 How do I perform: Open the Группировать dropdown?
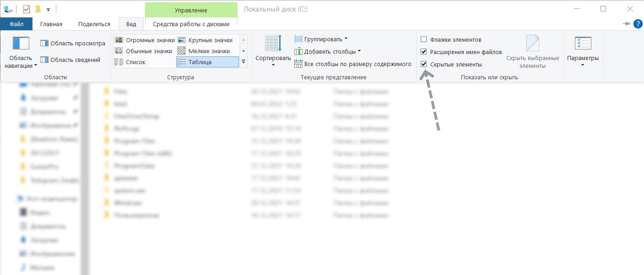pyautogui.click(x=321, y=39)
